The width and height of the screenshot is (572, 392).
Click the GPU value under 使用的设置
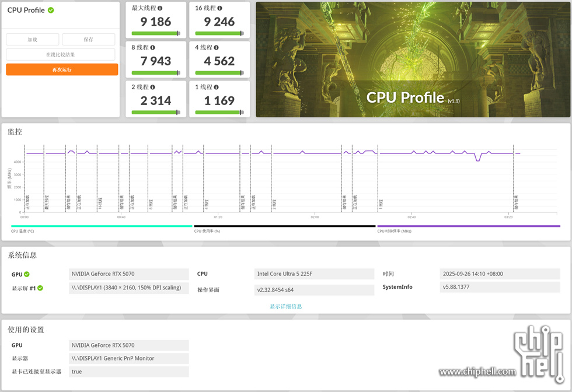(129, 345)
